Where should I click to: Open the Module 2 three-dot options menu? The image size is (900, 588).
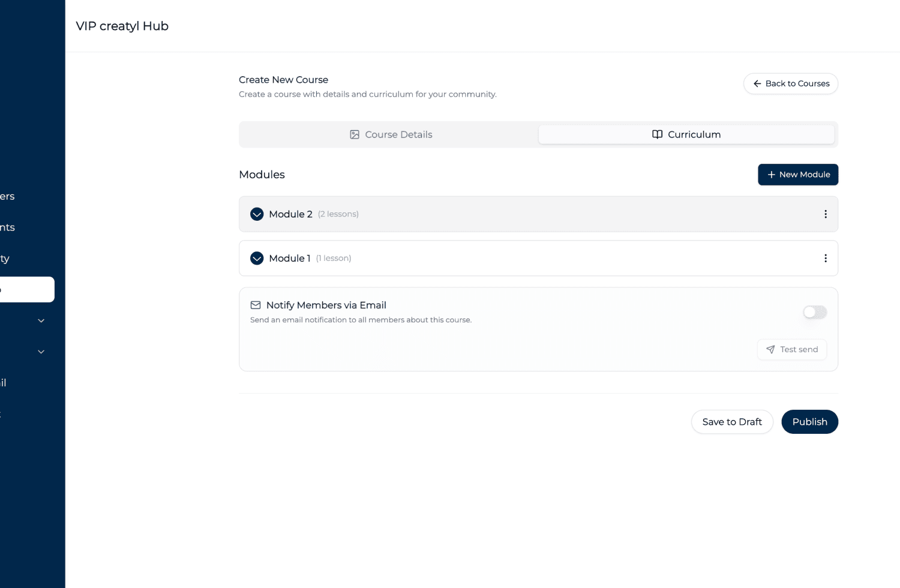pos(826,214)
